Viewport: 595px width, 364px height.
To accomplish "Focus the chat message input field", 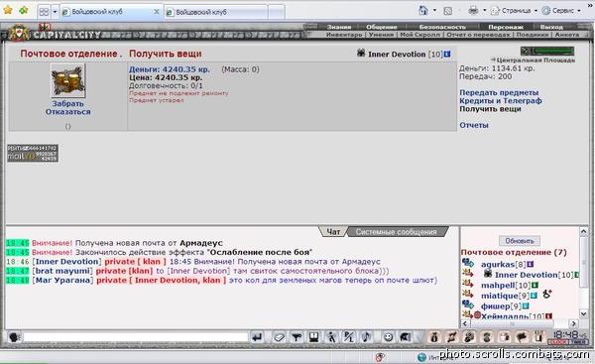I will pos(136,337).
